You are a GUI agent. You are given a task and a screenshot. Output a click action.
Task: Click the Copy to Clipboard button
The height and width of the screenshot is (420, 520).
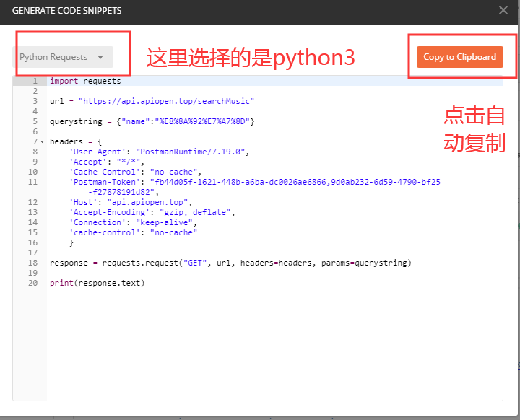click(459, 57)
